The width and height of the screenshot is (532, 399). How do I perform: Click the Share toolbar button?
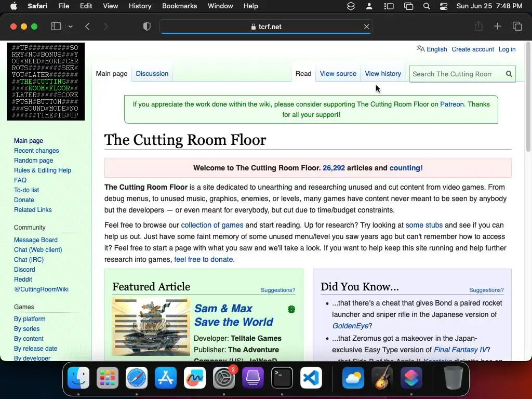(x=478, y=26)
